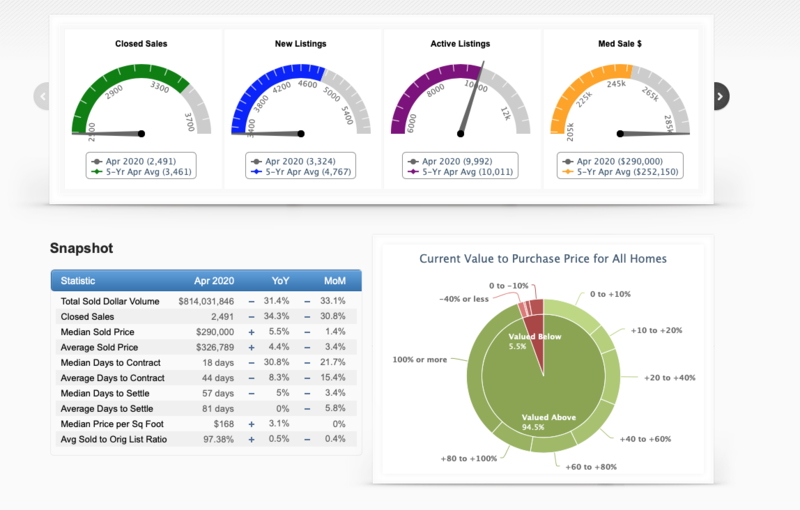Screen dimensions: 800x510
Task: Click the right carousel arrow next to gauges
Action: (x=721, y=96)
